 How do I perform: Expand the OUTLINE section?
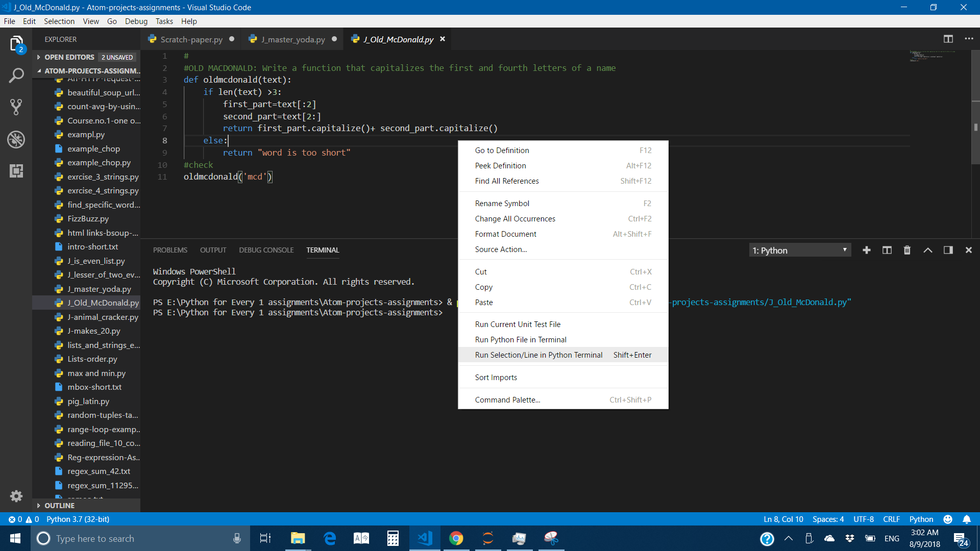pyautogui.click(x=59, y=506)
